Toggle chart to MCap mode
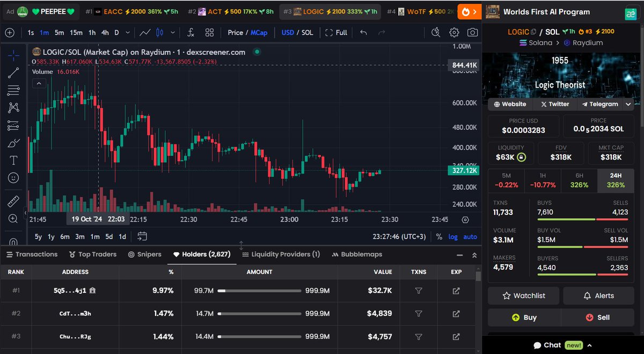The image size is (644, 354). click(x=259, y=33)
